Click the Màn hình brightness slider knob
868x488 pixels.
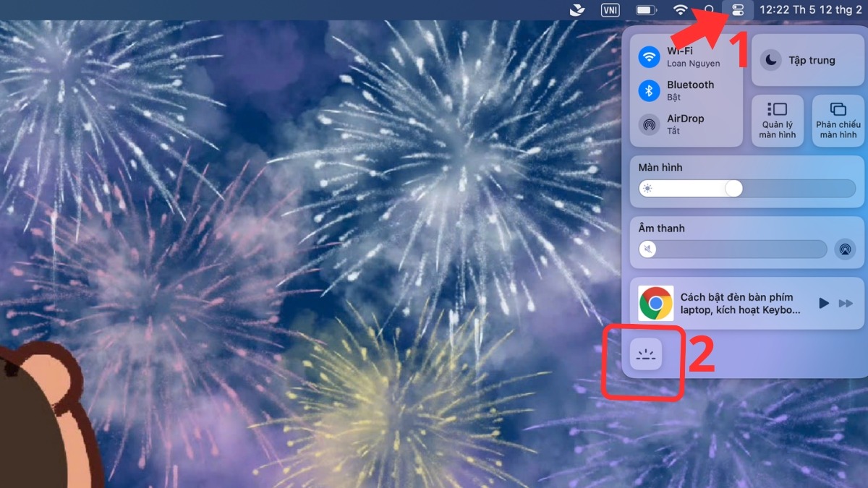point(733,189)
